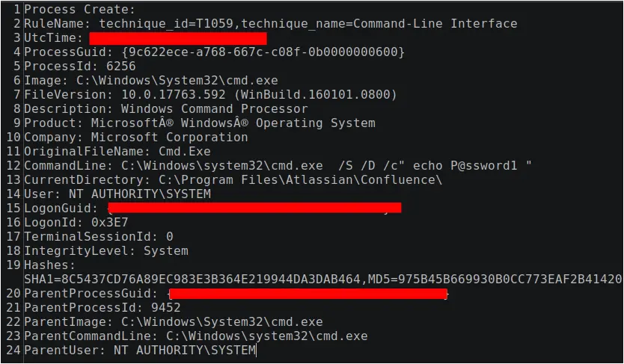Click LogonId 0x3E7 value

coord(110,223)
